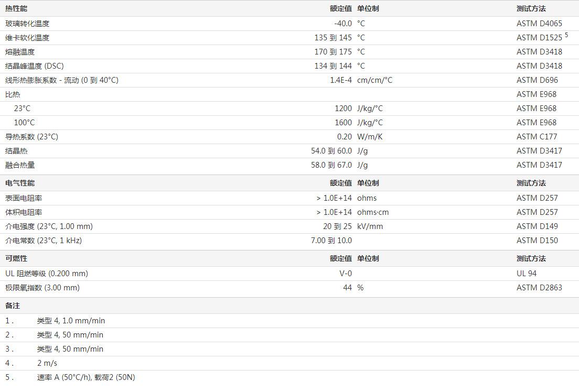Click ASTM C177 test method text
The width and height of the screenshot is (579, 392).
[537, 137]
